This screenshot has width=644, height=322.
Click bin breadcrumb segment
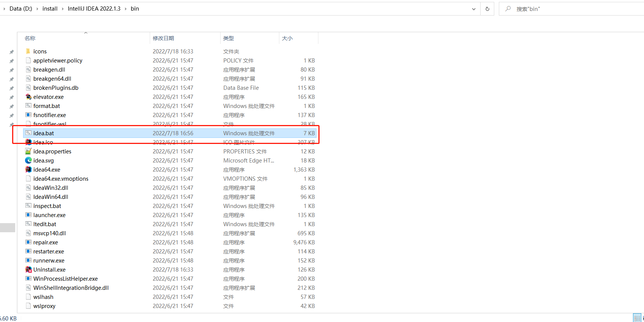[x=135, y=9]
